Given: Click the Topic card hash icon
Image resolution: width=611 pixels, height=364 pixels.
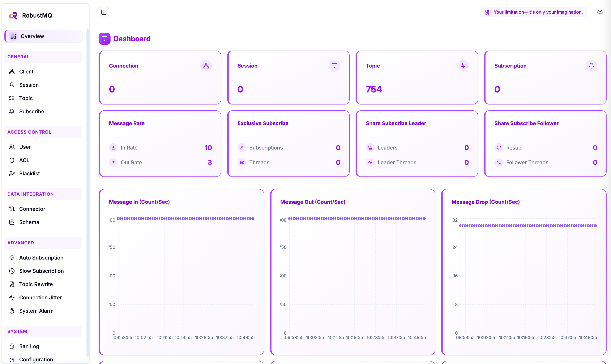Looking at the screenshot, I should [463, 66].
